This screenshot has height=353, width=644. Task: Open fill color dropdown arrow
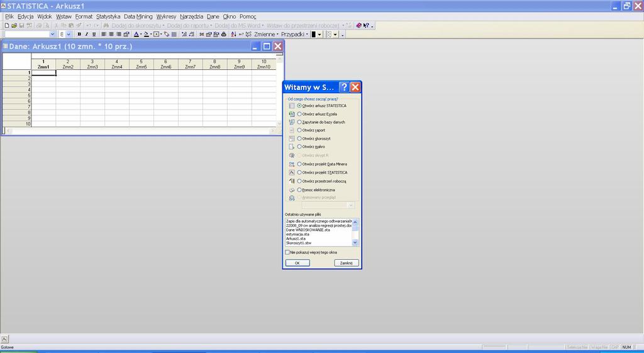(x=151, y=35)
